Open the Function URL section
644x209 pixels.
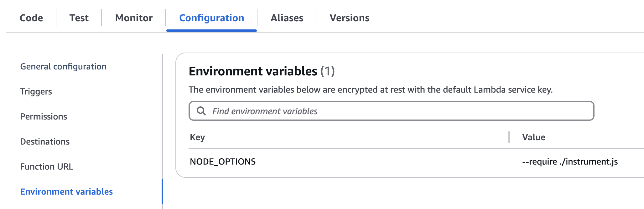[x=47, y=166]
